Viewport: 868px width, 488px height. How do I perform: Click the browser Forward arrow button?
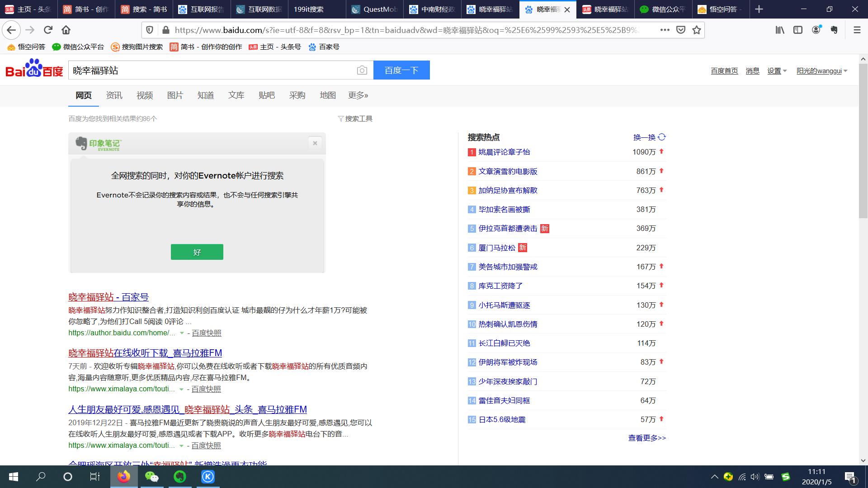click(30, 30)
